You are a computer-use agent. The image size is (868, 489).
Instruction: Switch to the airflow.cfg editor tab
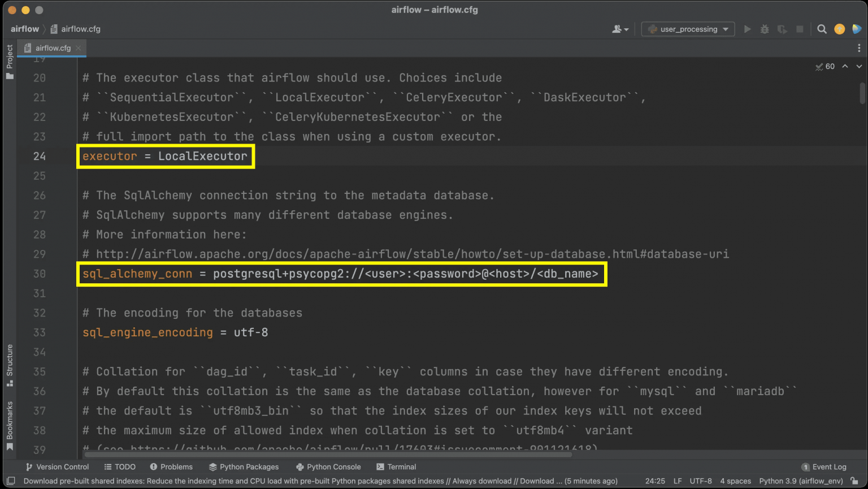click(51, 48)
